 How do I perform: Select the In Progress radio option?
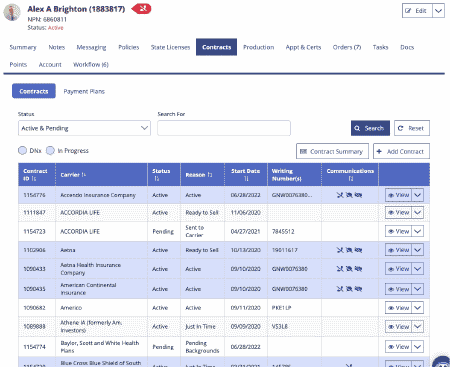(x=50, y=151)
